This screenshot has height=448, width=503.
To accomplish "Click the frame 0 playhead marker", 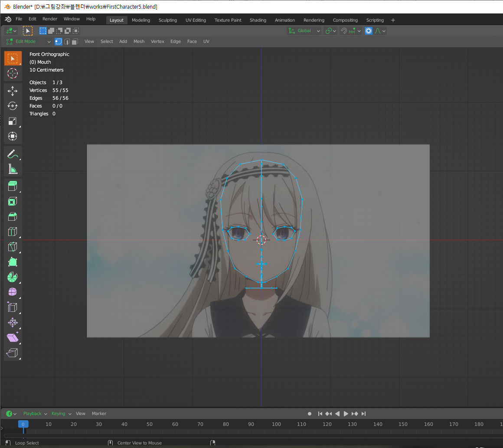I will (x=23, y=424).
